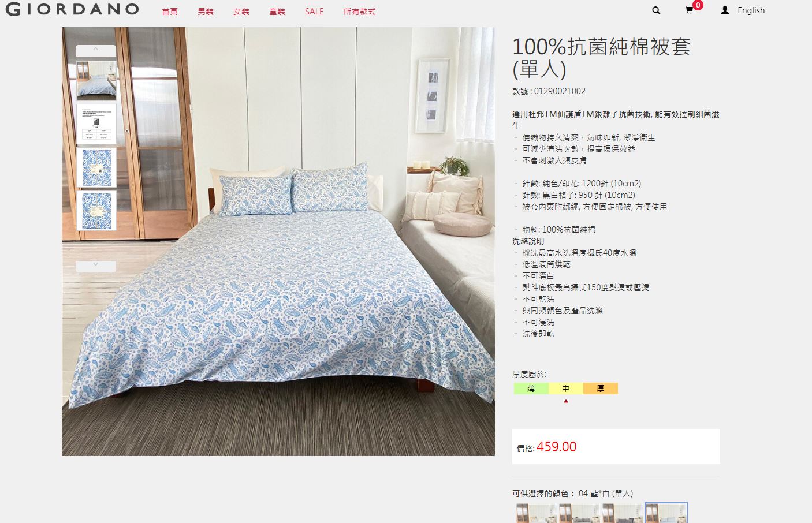Select the first bedroom photo thumbnail
Viewport: 812px width, 523px height.
[96, 80]
